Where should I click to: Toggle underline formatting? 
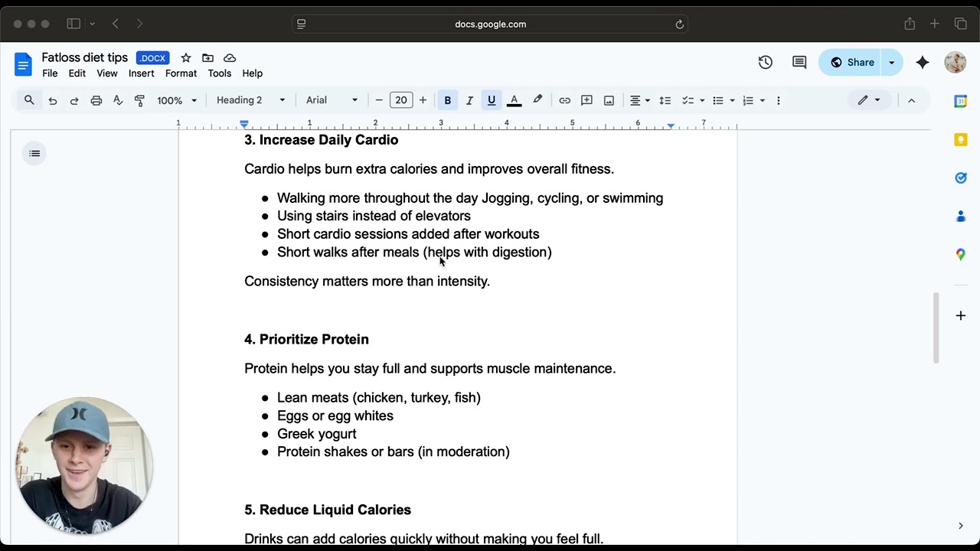[x=492, y=100]
